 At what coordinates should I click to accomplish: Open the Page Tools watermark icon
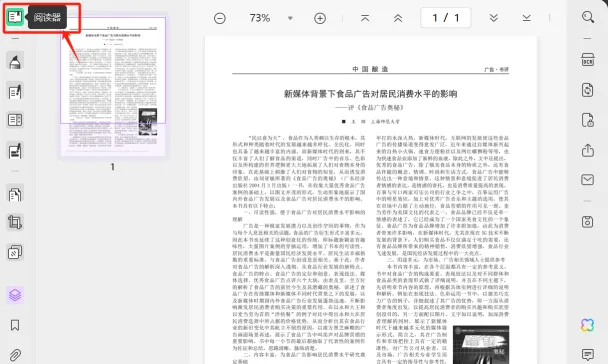click(x=15, y=252)
